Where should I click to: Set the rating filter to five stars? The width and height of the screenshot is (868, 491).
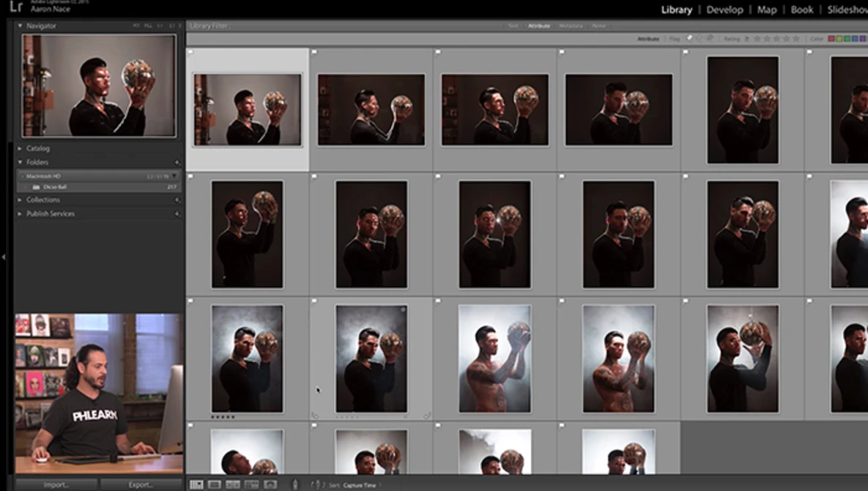coord(796,39)
